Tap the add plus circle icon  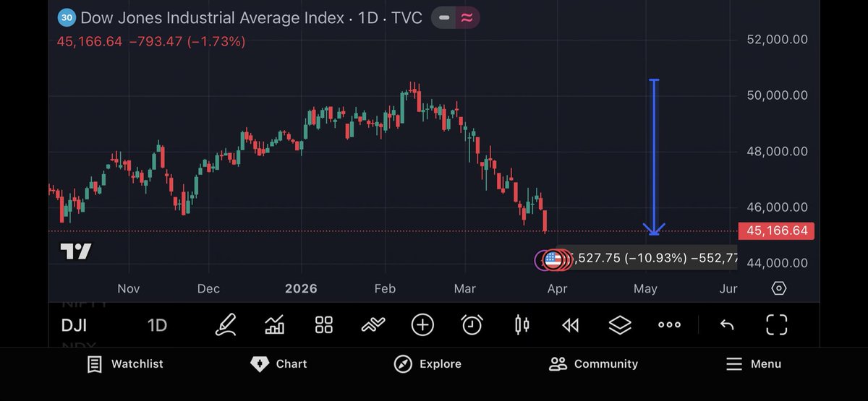click(422, 325)
